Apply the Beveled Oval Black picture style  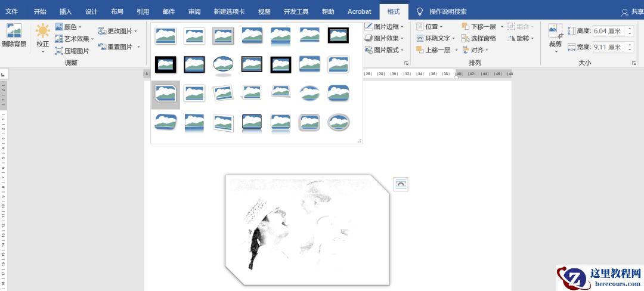pos(223,65)
